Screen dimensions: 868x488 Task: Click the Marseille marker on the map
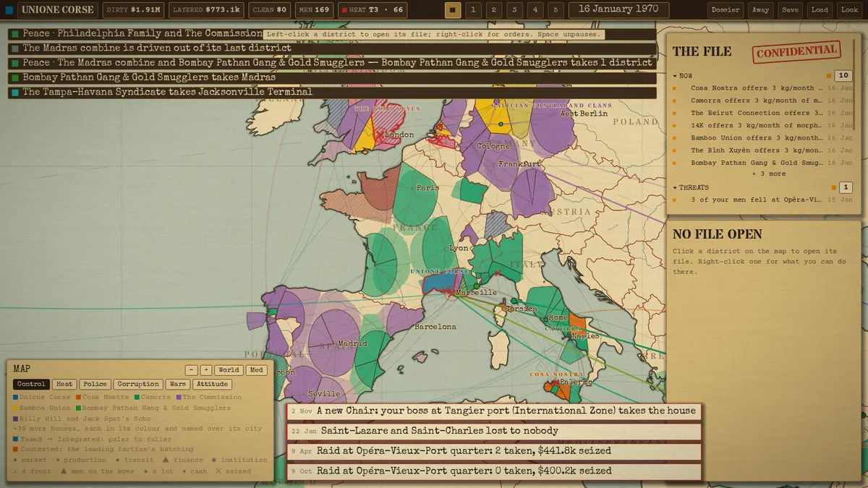pyautogui.click(x=451, y=294)
